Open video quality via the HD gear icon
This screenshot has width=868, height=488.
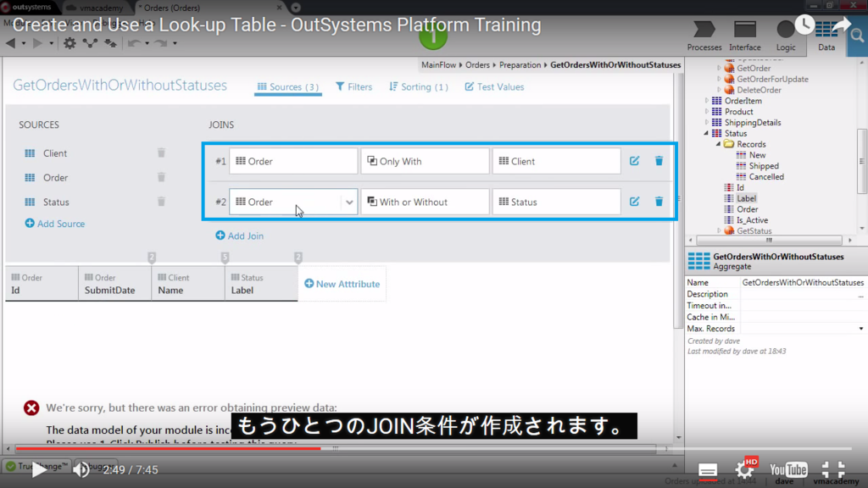[x=744, y=469]
